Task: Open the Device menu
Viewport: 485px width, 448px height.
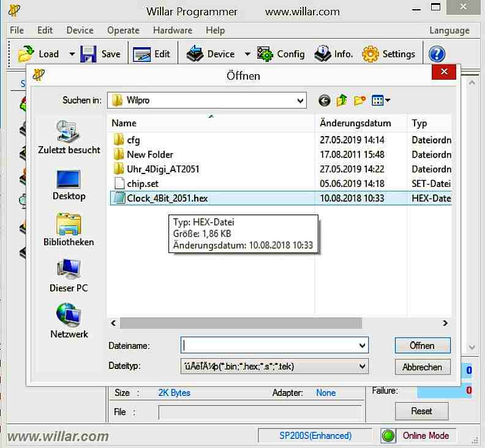Action: click(x=80, y=31)
